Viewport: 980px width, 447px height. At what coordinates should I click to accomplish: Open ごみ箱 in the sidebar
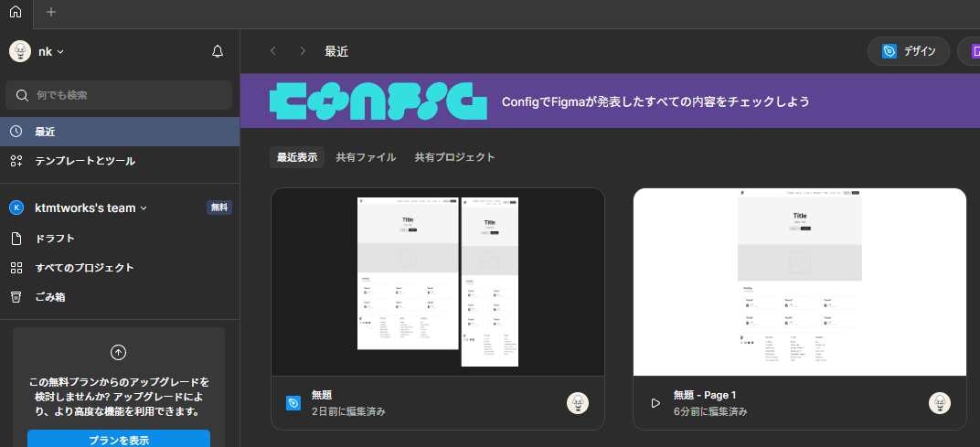(120, 297)
